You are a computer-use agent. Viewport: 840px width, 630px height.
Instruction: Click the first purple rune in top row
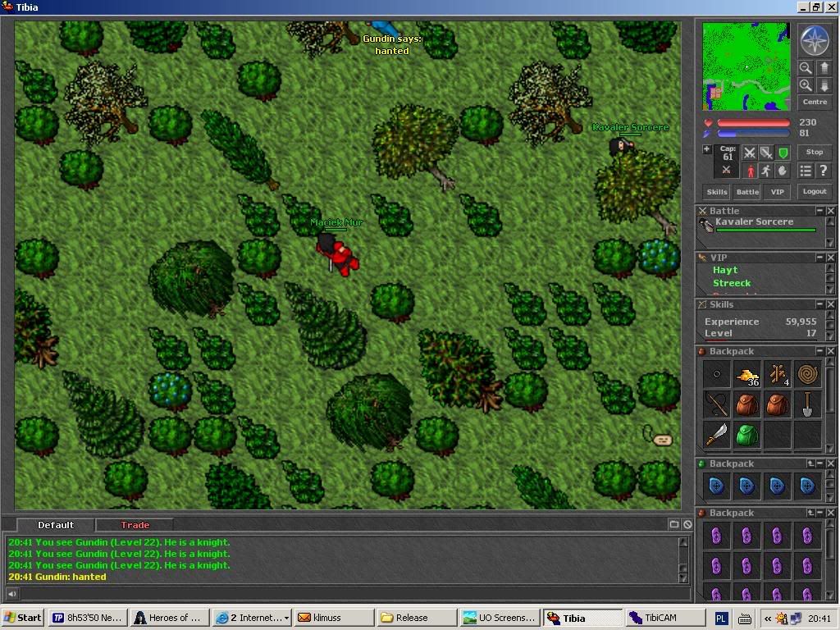[716, 535]
